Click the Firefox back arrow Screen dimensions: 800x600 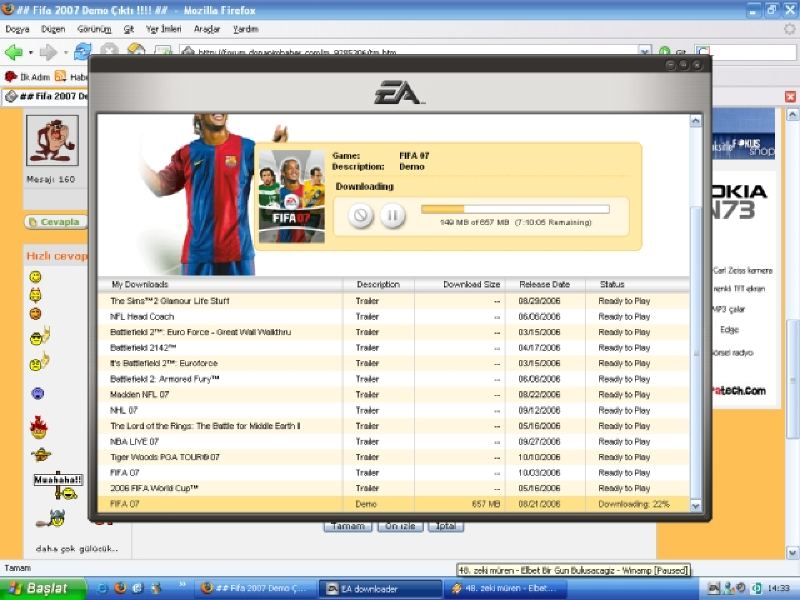click(14, 51)
